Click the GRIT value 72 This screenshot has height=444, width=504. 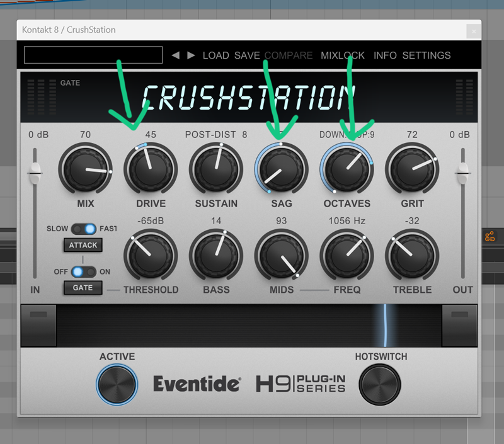click(413, 134)
